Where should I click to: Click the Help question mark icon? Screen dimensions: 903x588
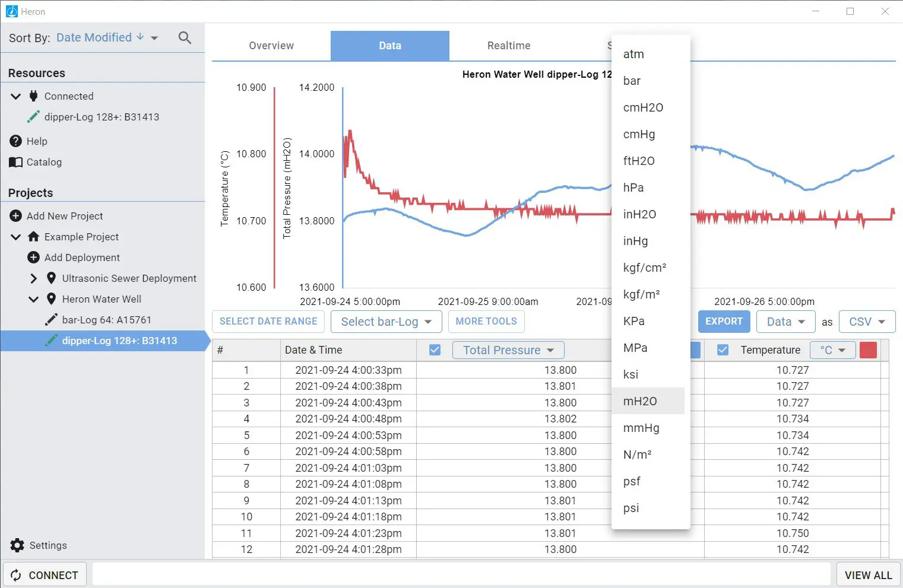[16, 141]
